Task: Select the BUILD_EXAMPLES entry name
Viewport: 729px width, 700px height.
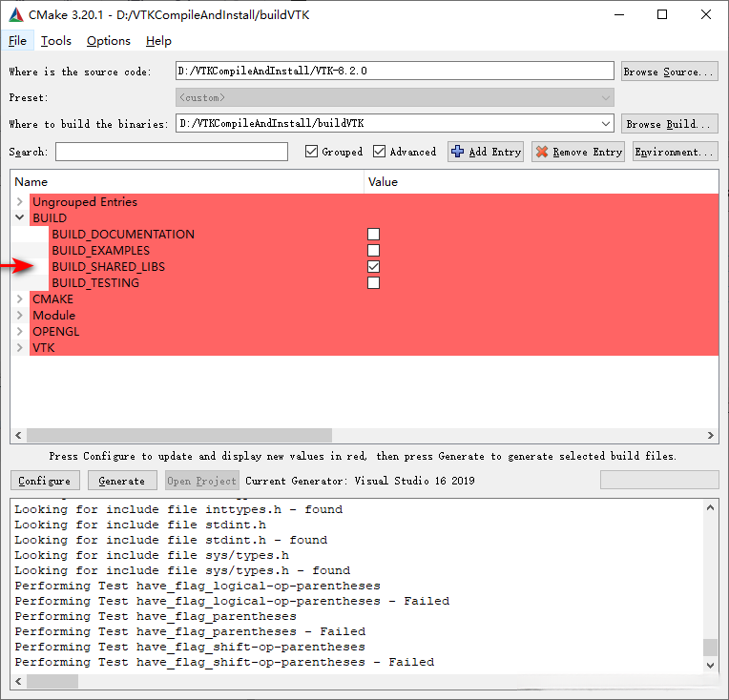Action: [x=101, y=250]
